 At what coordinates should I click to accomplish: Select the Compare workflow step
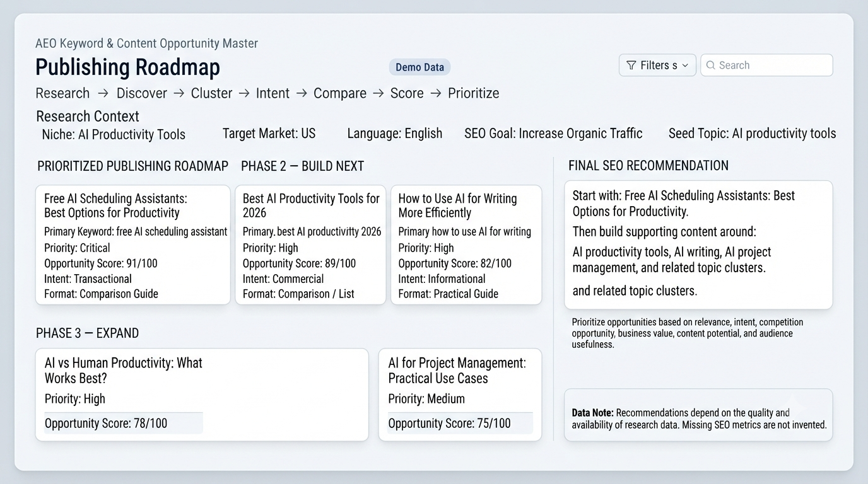tap(340, 93)
